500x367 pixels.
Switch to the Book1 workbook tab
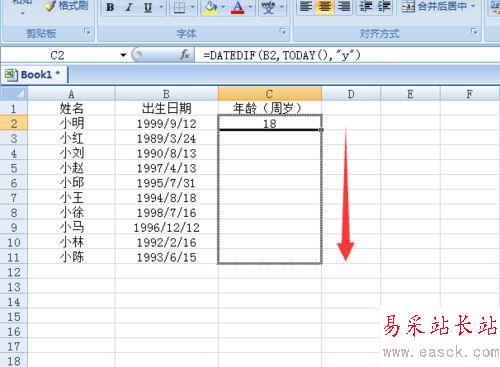coord(35,74)
